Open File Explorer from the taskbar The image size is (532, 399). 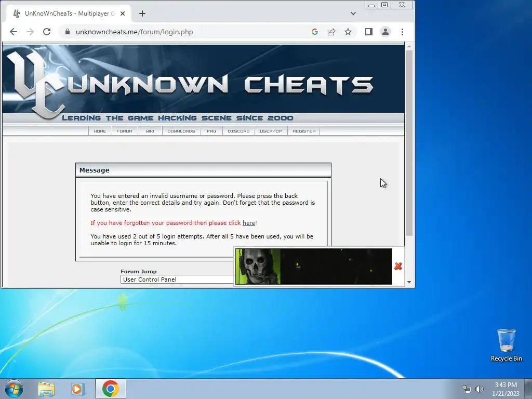pyautogui.click(x=46, y=389)
